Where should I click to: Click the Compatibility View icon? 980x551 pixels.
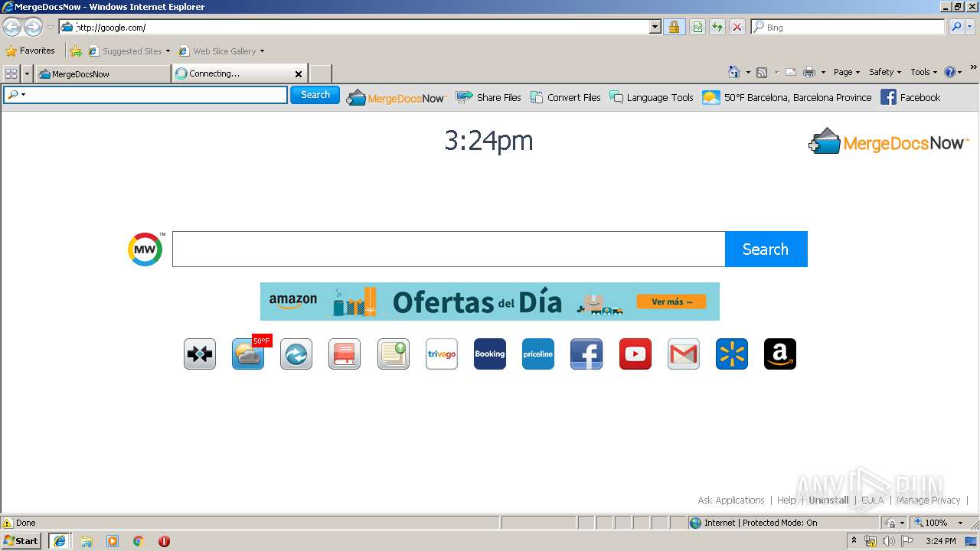[x=697, y=28]
